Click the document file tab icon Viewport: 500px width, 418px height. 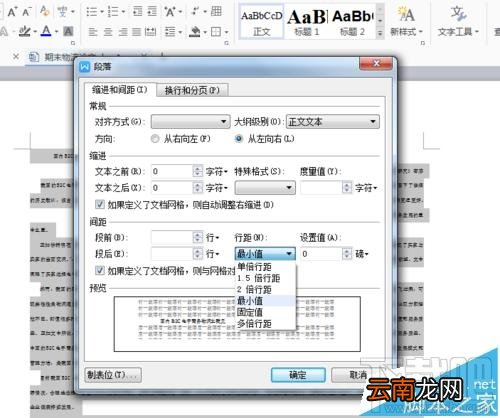point(34,57)
